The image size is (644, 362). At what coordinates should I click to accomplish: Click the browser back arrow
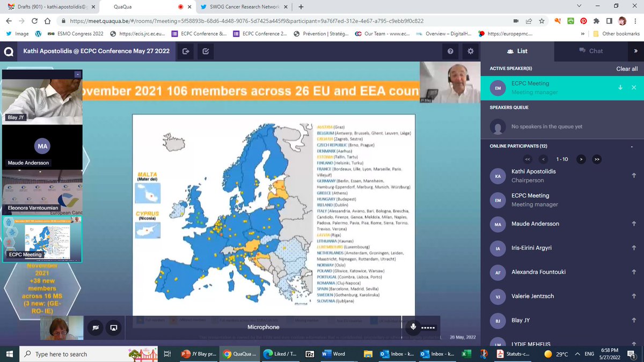(9, 21)
